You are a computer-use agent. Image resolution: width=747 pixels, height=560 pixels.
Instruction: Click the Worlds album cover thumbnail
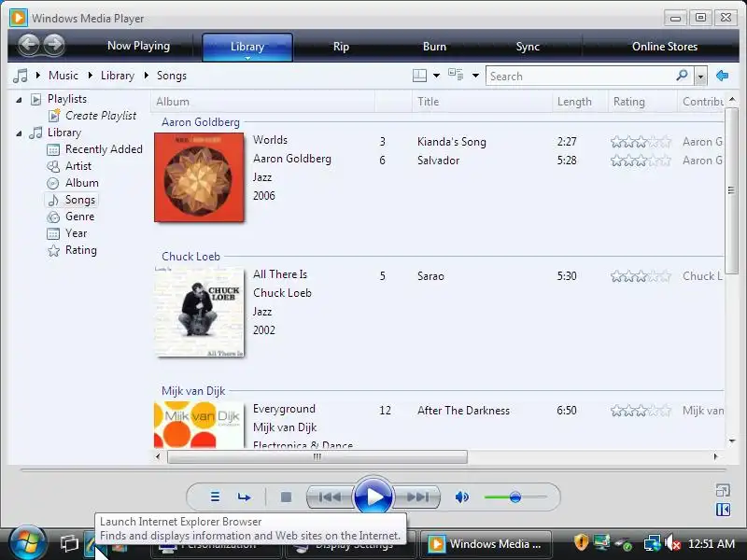tap(199, 177)
